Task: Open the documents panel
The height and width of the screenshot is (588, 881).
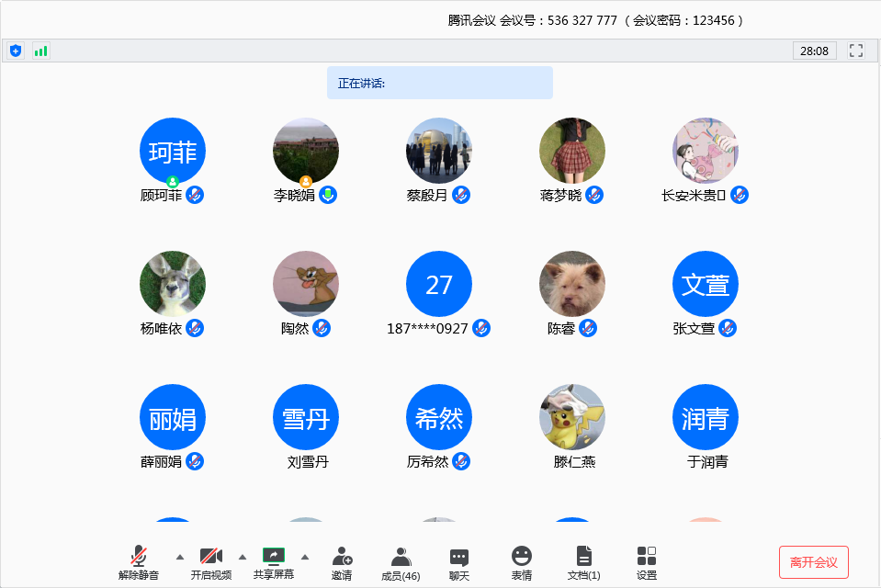Action: click(583, 561)
